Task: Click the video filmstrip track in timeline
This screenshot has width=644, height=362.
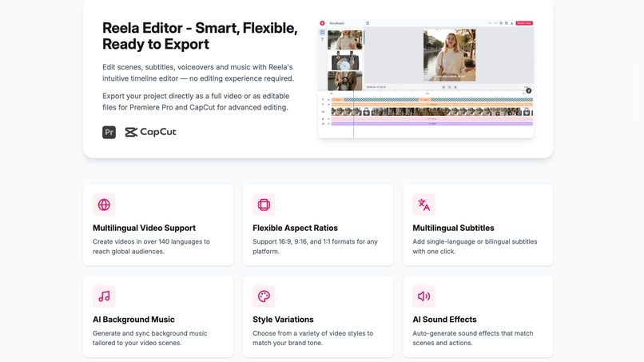Action: pos(432,112)
